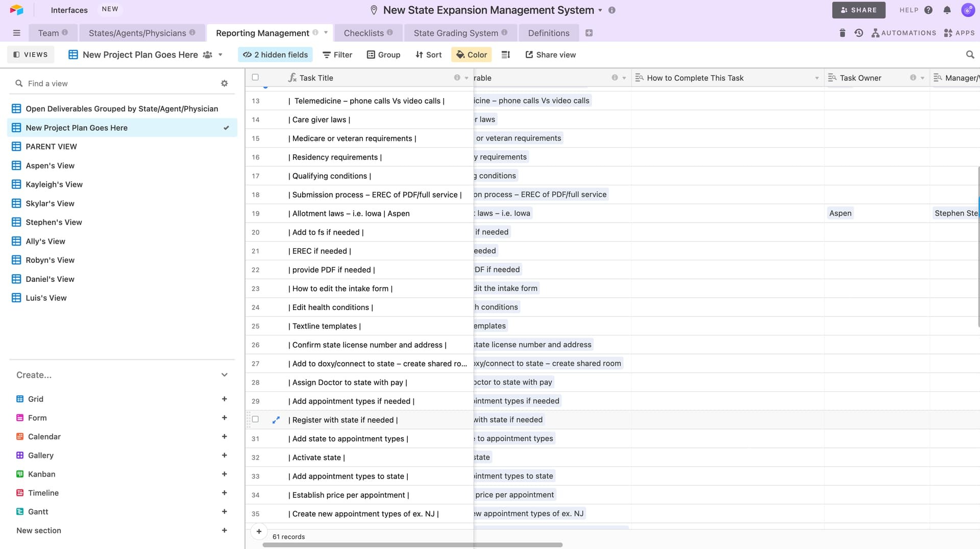Open view settings gear icon
This screenshot has width=980, height=549.
point(224,83)
